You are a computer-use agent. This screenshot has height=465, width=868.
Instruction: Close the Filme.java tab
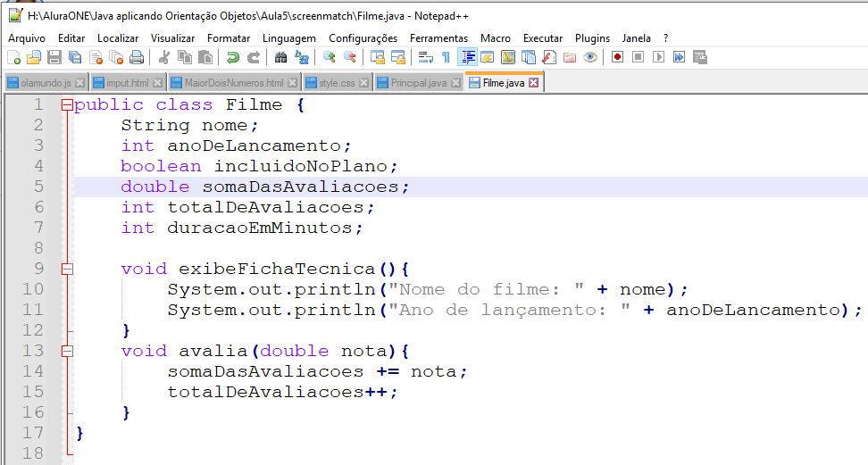pyautogui.click(x=534, y=82)
